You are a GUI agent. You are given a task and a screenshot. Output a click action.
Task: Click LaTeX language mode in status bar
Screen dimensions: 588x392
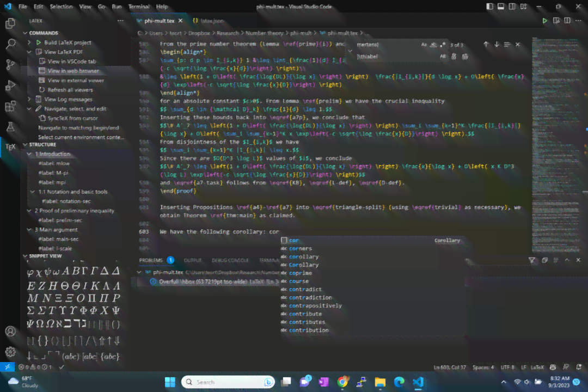pos(537,367)
